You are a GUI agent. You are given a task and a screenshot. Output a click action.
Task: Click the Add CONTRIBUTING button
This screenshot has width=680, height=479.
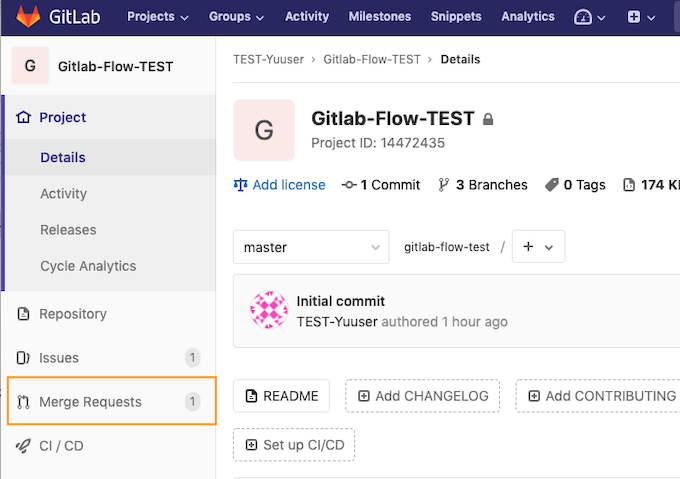click(600, 396)
